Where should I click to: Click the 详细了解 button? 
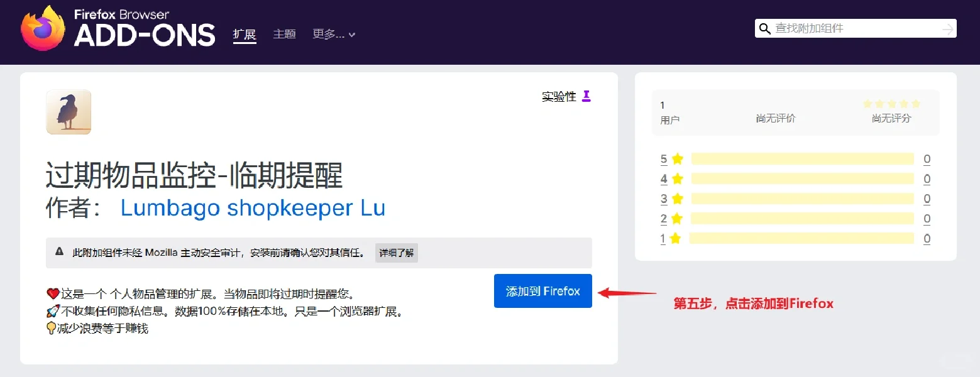[x=396, y=253]
